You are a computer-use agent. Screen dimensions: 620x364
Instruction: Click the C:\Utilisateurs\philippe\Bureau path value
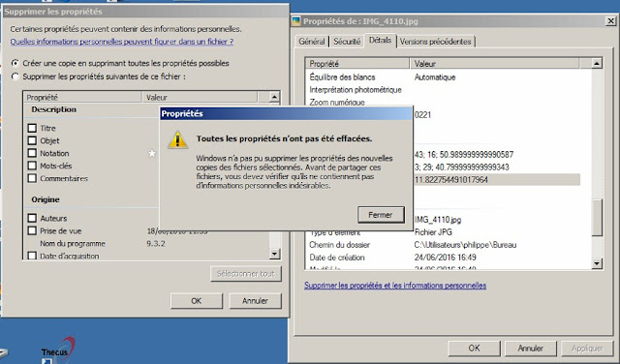(x=465, y=245)
